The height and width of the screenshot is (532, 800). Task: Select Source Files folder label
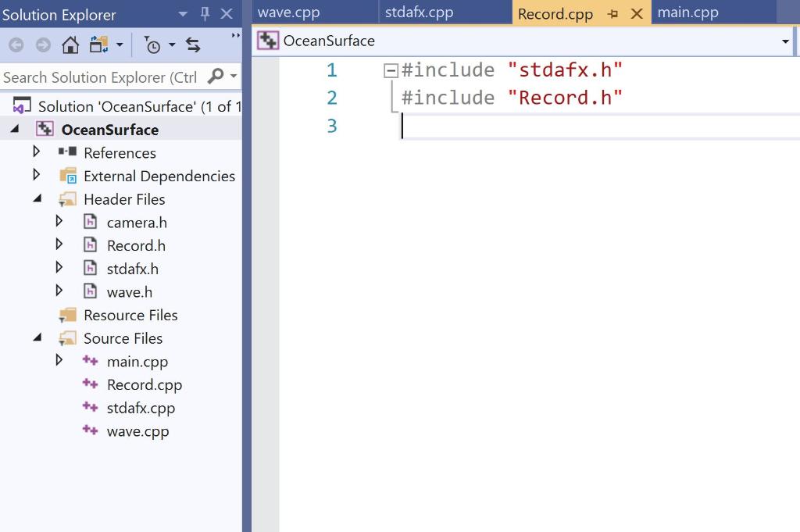[123, 339]
